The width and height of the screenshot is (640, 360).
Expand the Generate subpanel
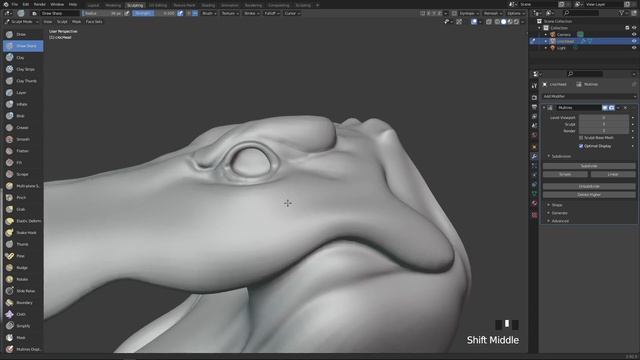(558, 213)
